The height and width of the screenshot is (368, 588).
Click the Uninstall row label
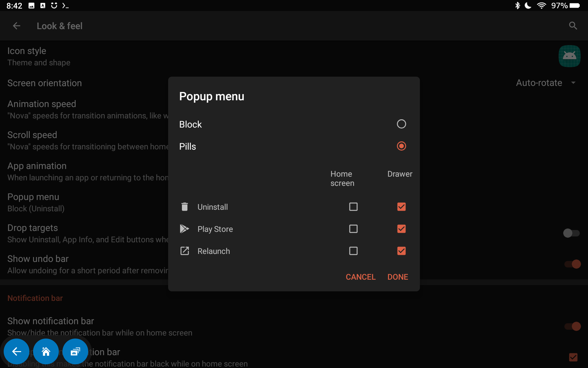[213, 207]
